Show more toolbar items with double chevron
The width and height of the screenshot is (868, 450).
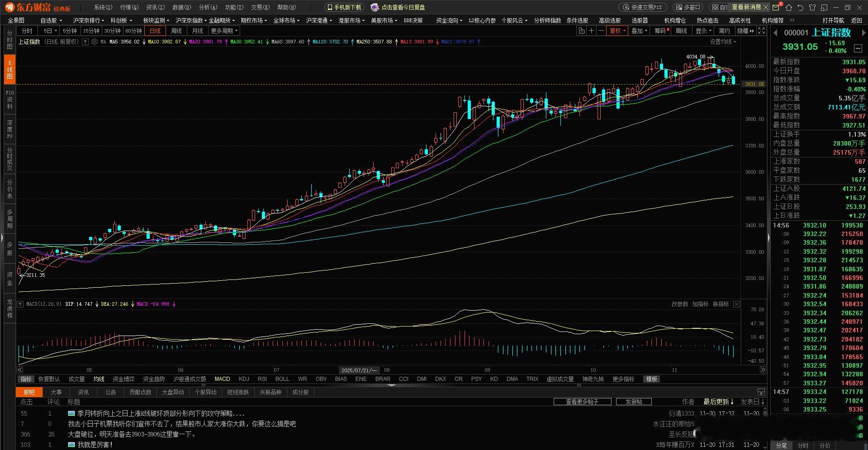click(x=792, y=20)
